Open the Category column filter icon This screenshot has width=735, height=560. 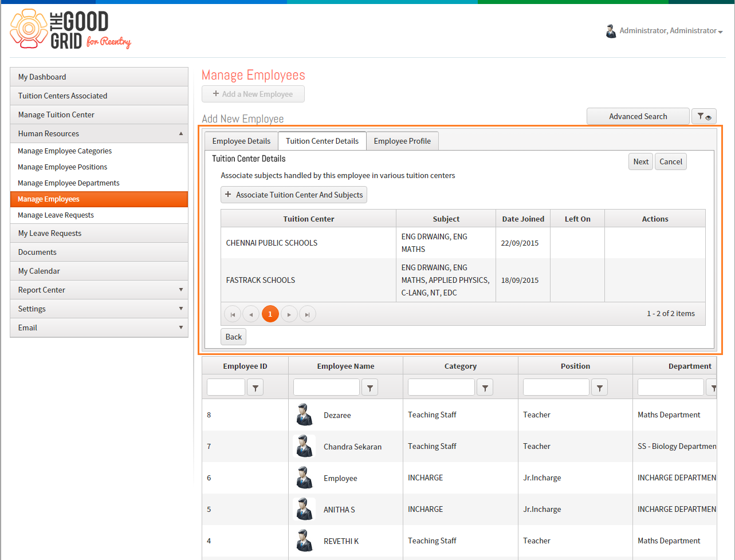(485, 388)
